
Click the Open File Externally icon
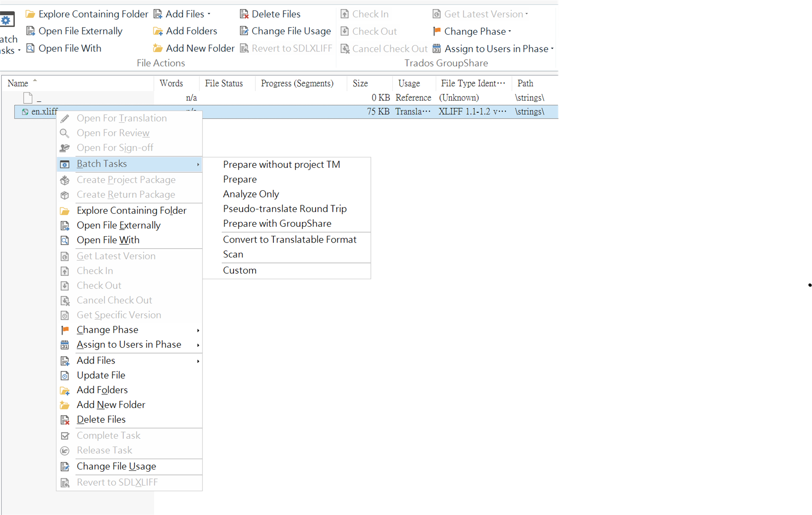coord(65,225)
